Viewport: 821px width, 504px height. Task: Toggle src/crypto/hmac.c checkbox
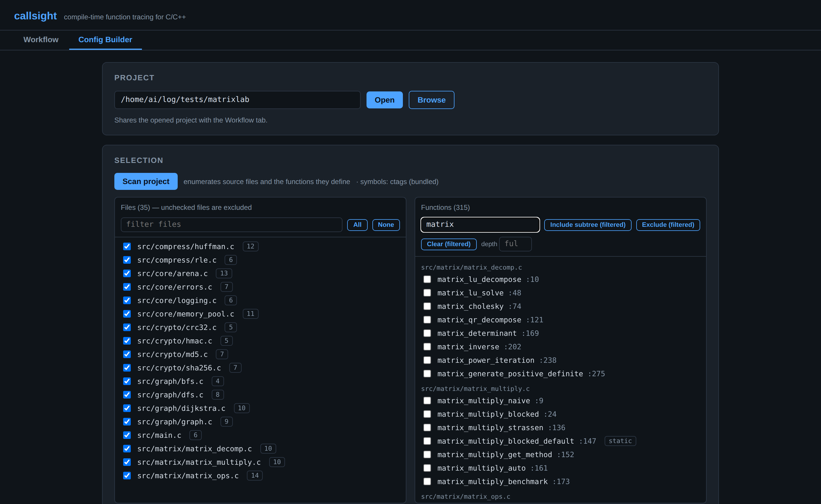(127, 341)
